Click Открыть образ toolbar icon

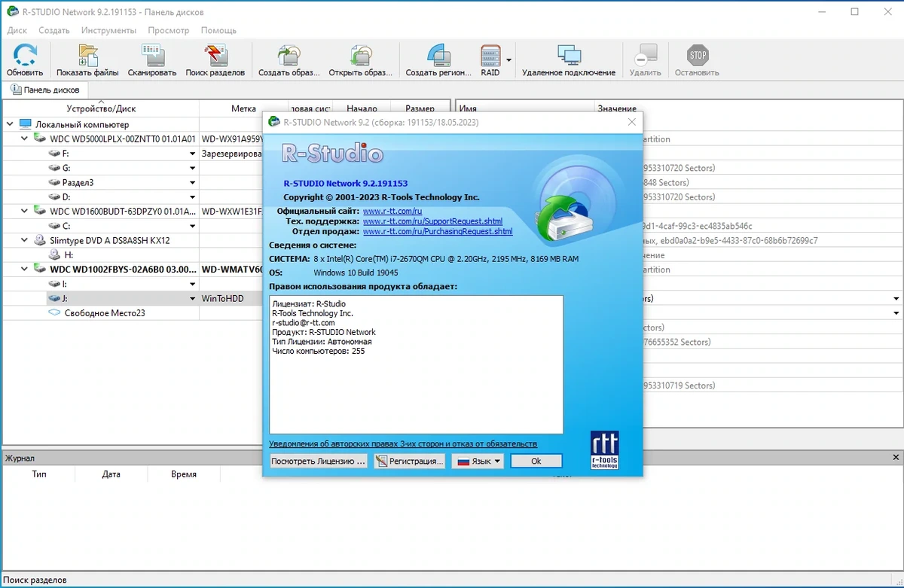[x=360, y=56]
